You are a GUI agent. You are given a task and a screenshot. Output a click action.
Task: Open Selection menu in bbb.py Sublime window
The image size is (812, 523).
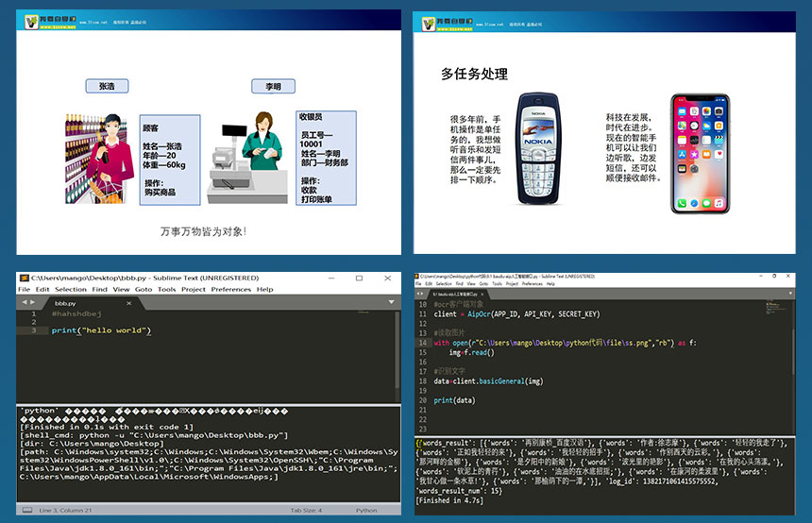coord(71,290)
